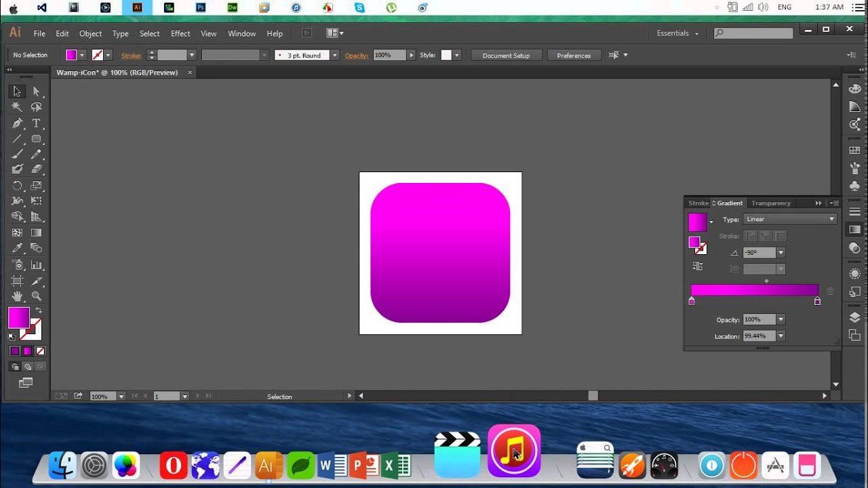Select the Pen tool

click(17, 123)
